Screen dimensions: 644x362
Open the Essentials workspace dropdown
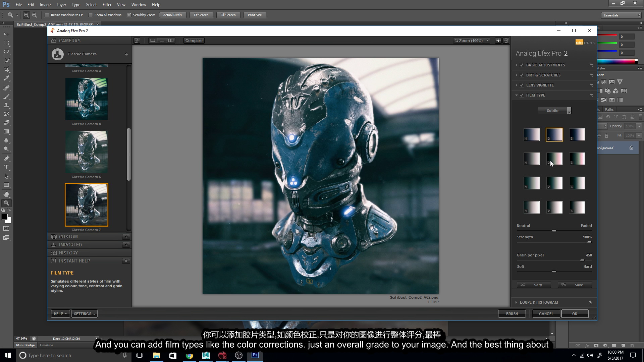point(621,15)
